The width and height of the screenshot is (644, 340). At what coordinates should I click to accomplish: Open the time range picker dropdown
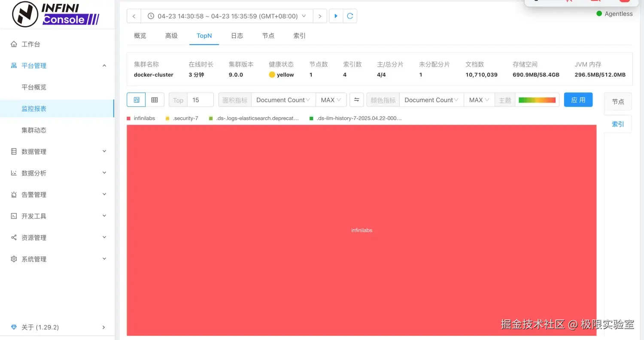click(227, 16)
